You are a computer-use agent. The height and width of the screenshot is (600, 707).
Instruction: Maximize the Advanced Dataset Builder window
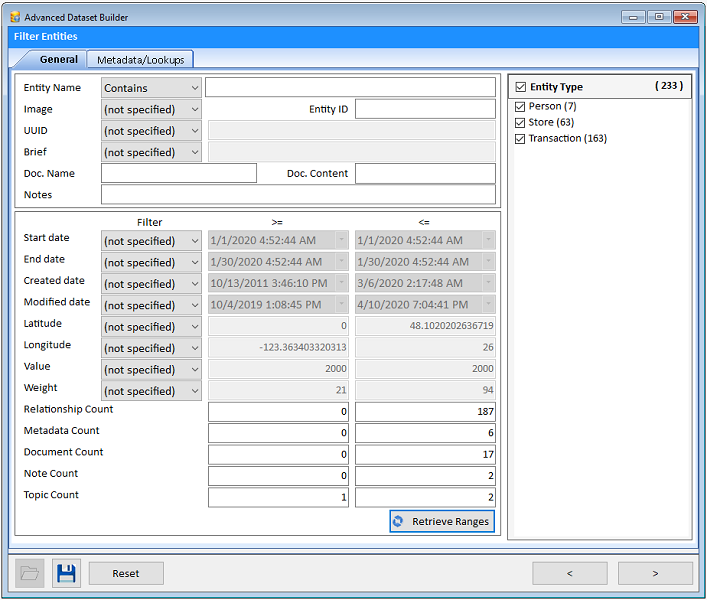(659, 17)
